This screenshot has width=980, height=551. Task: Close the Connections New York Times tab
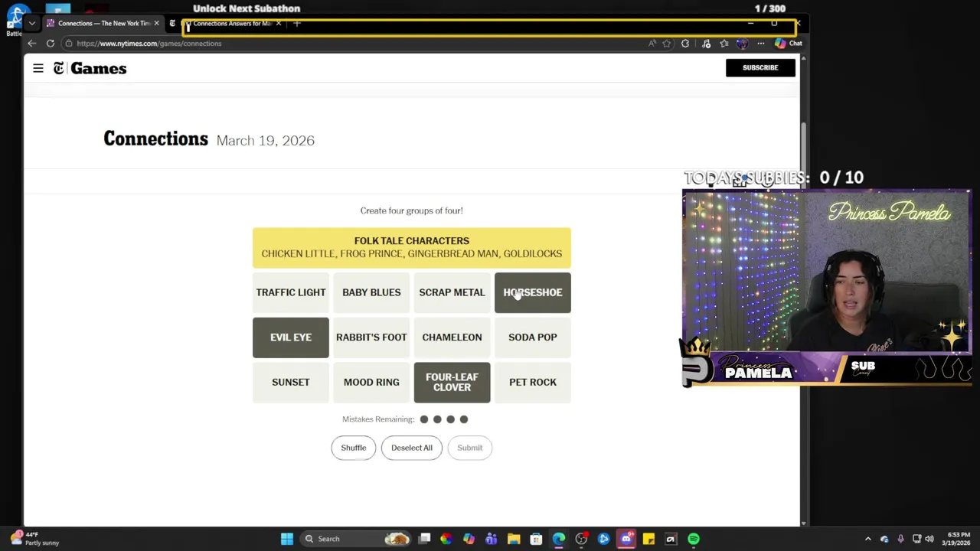pyautogui.click(x=156, y=24)
